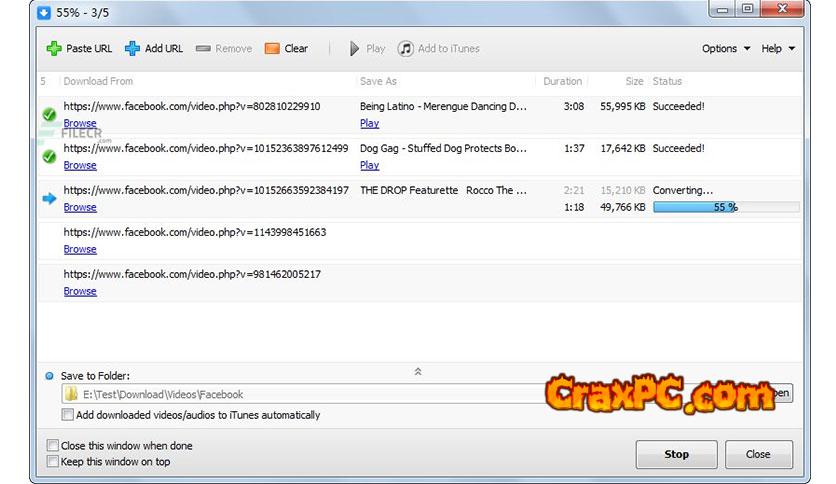This screenshot has height=484, width=836.
Task: Click the 1:37 duration value
Action: pos(574,148)
